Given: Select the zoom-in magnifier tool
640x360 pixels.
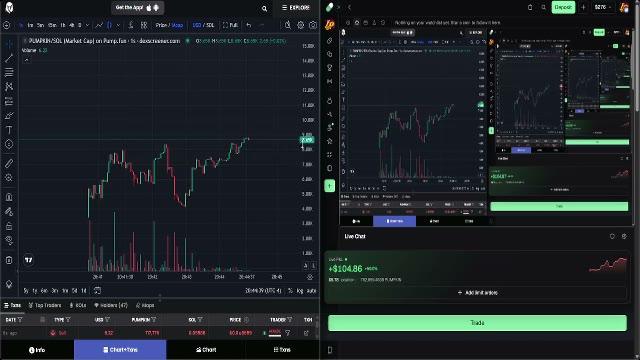Looking at the screenshot, I should pos(9,178).
